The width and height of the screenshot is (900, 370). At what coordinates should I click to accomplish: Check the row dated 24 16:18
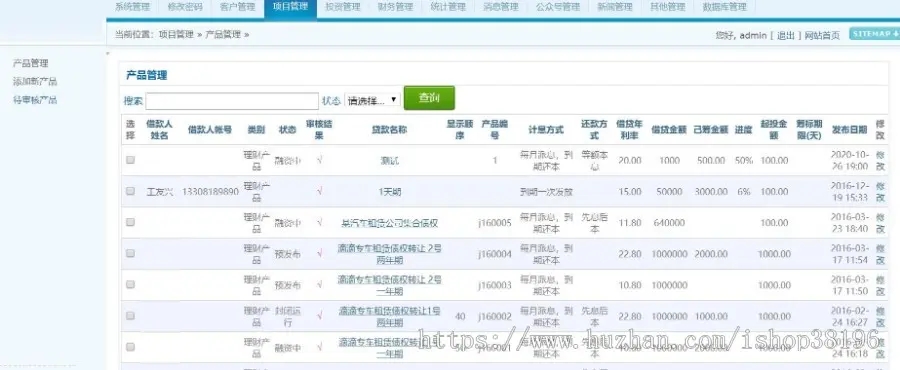(x=130, y=347)
